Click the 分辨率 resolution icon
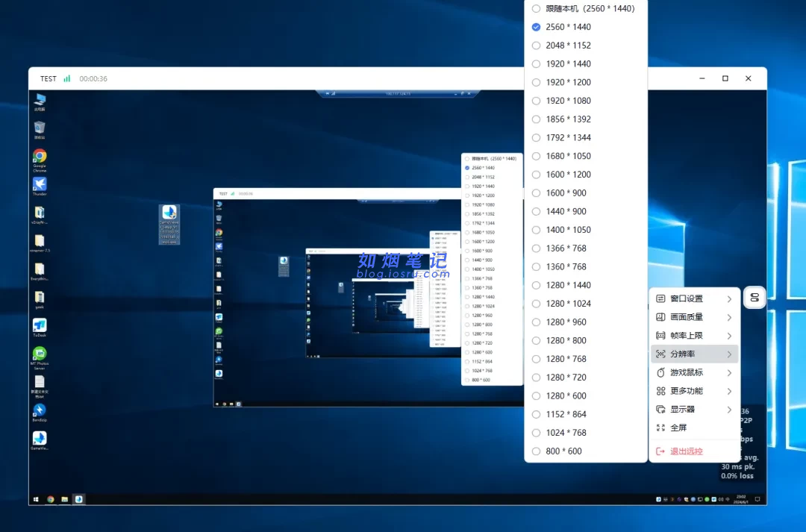Image resolution: width=806 pixels, height=532 pixels. (660, 354)
